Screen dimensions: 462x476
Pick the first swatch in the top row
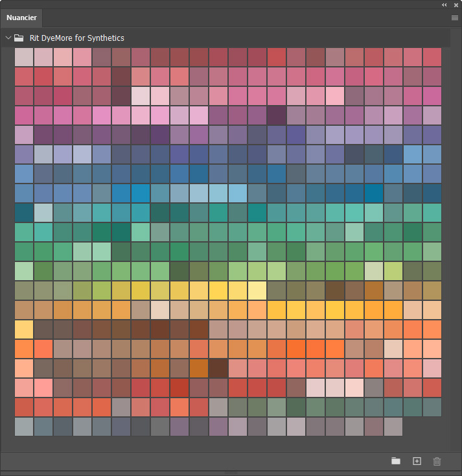[24, 57]
